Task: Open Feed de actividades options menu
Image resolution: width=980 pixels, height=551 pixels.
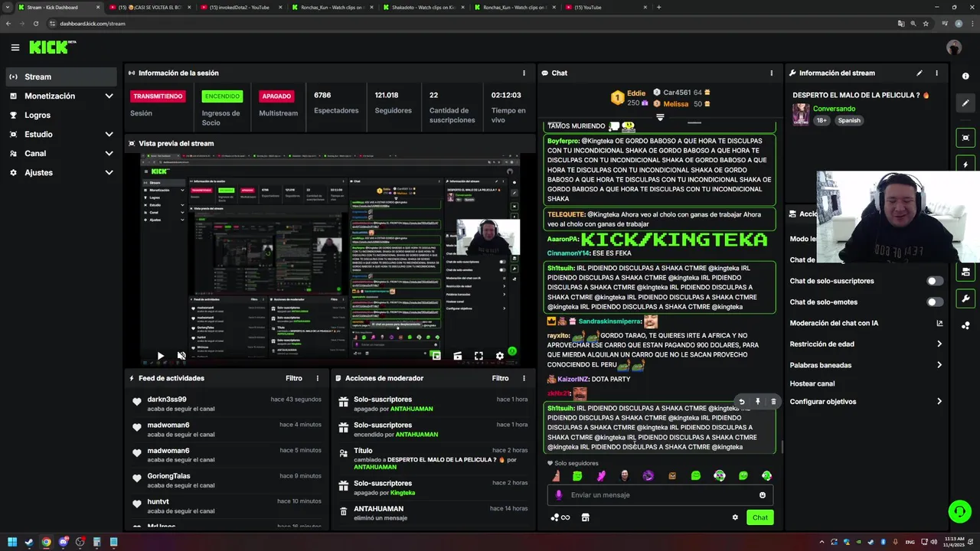Action: [x=318, y=378]
